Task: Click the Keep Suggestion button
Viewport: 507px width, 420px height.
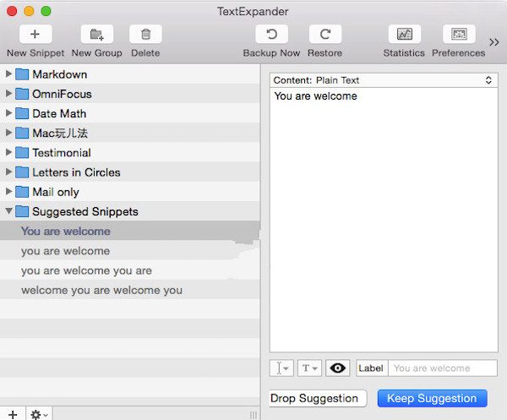Action: point(433,398)
